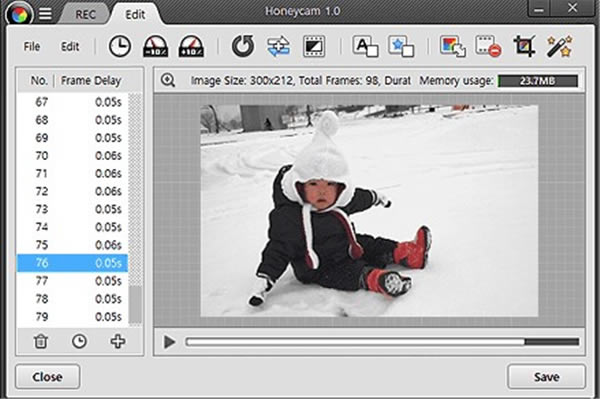Click the frame delay clock toolbar icon
Screen dimensions: 600x399
pyautogui.click(x=120, y=47)
